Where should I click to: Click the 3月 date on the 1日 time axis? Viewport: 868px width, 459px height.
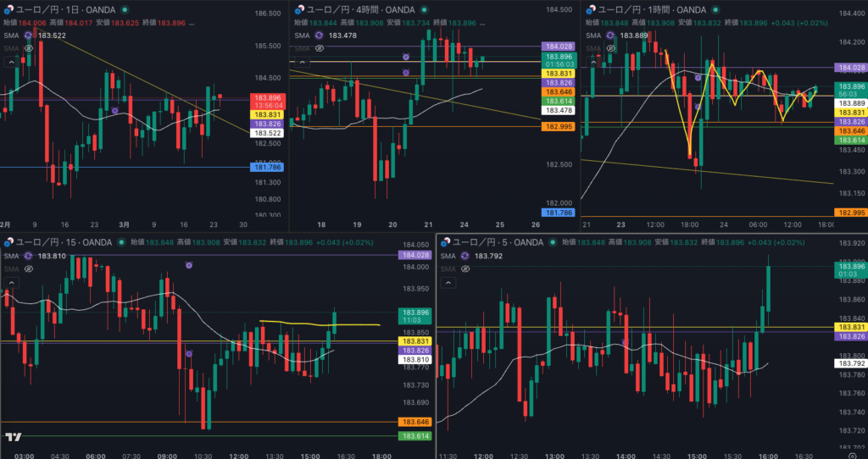coord(124,224)
